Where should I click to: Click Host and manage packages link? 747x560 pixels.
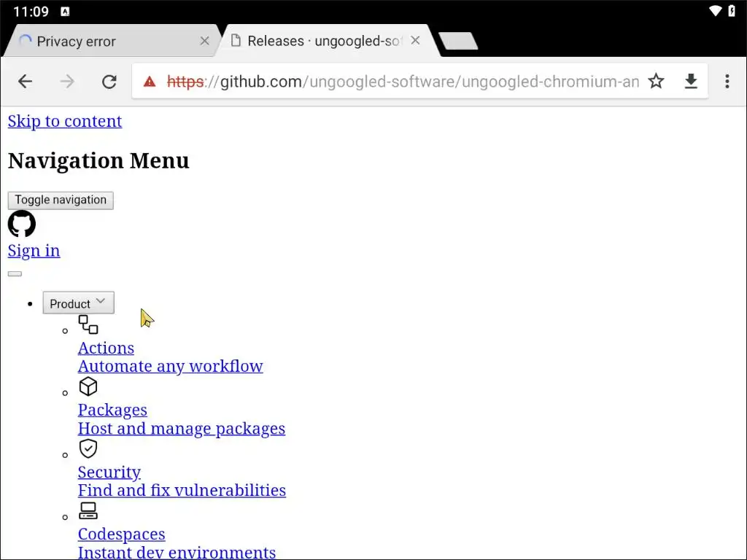point(182,429)
